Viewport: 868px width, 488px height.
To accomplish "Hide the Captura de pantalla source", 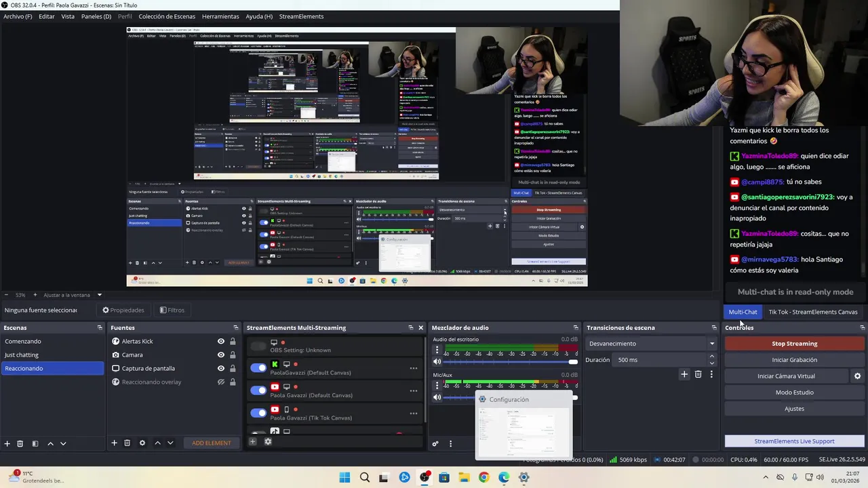I will 220,369.
